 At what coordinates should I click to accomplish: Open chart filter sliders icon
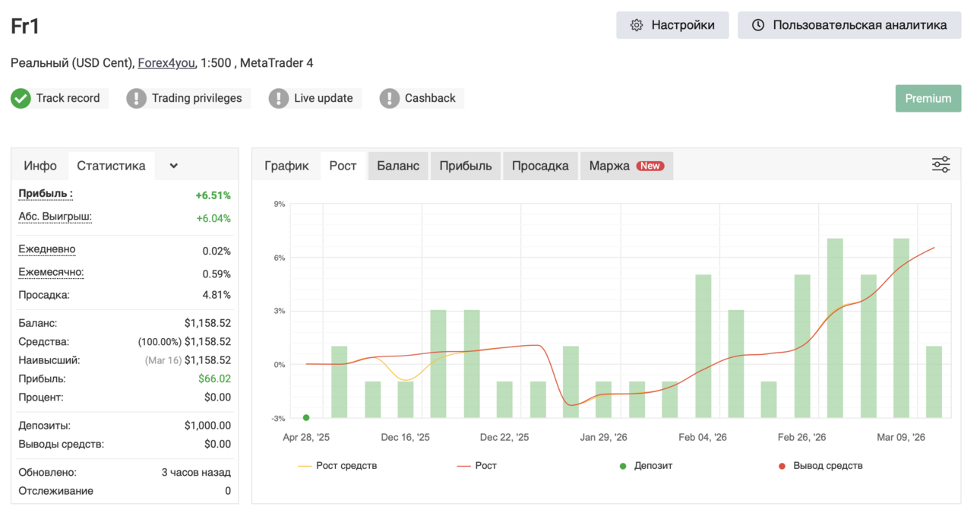click(941, 165)
